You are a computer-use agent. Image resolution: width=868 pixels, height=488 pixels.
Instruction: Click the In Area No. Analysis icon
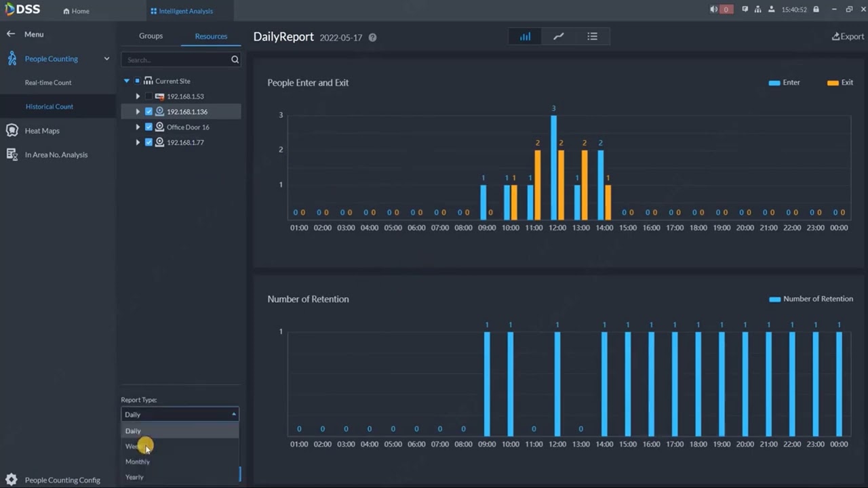coord(12,155)
